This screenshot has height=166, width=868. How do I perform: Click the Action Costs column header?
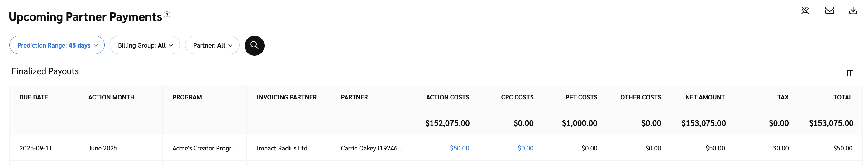pyautogui.click(x=447, y=97)
